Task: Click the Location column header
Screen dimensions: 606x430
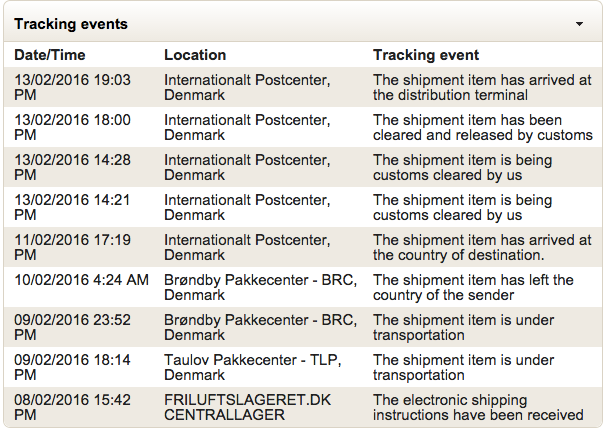Action: point(195,55)
